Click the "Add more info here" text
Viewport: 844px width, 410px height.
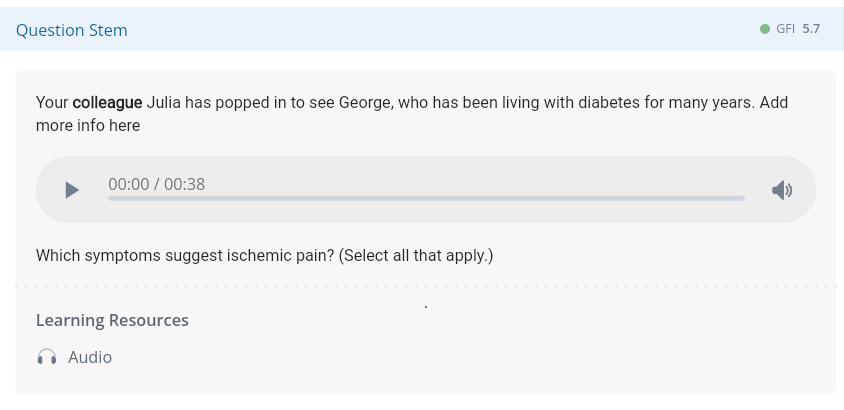tap(88, 125)
